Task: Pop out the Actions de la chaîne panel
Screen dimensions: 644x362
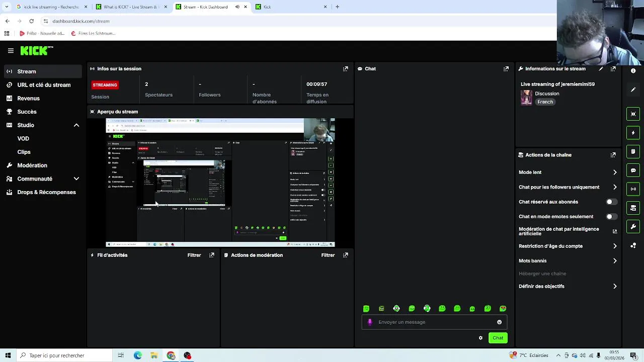Action: pos(613,155)
